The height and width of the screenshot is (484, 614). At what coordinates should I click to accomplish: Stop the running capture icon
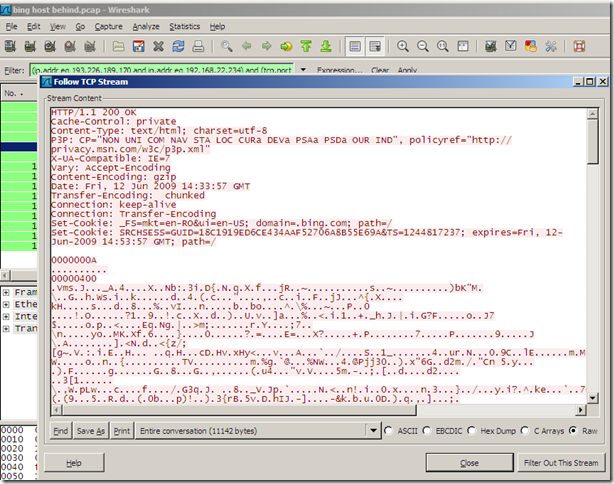(70, 46)
